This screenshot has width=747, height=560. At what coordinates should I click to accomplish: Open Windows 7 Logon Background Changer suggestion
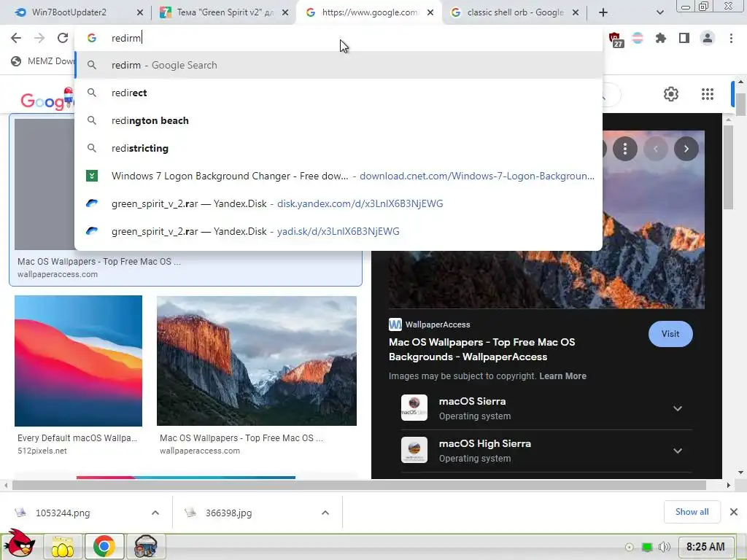(x=338, y=176)
